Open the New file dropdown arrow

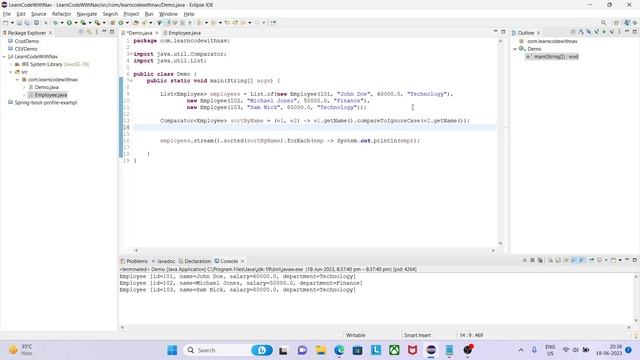[12, 23]
